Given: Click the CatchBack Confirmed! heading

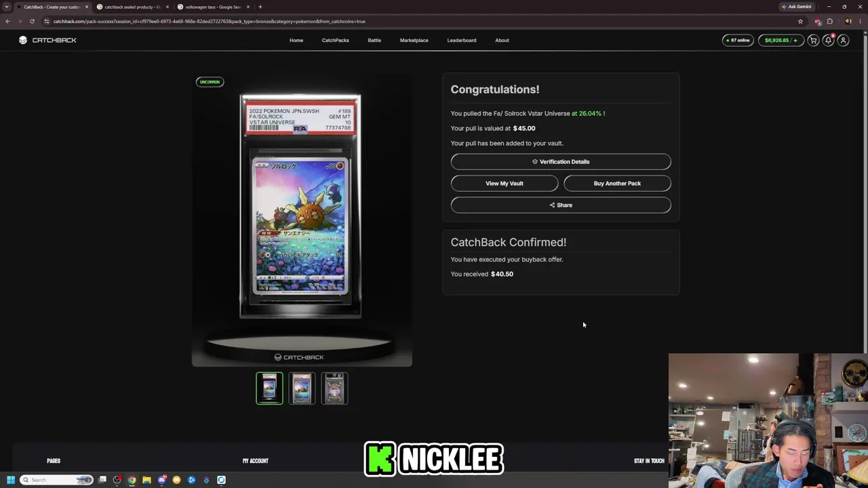Looking at the screenshot, I should click(509, 242).
